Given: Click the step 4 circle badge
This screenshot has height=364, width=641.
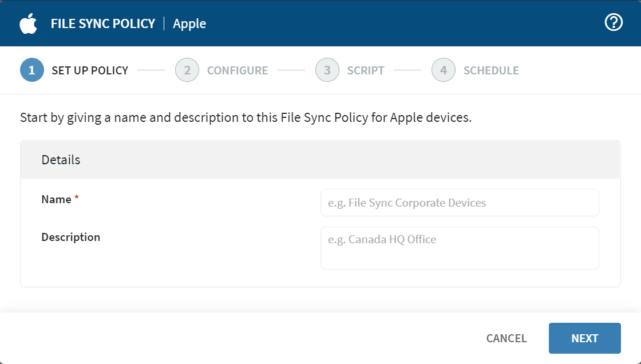Looking at the screenshot, I should click(x=443, y=70).
